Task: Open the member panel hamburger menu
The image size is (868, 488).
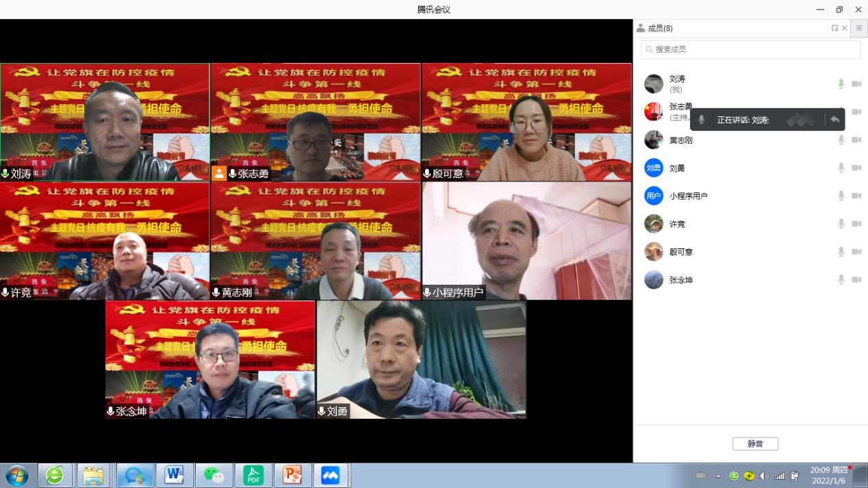Action: pos(859,28)
